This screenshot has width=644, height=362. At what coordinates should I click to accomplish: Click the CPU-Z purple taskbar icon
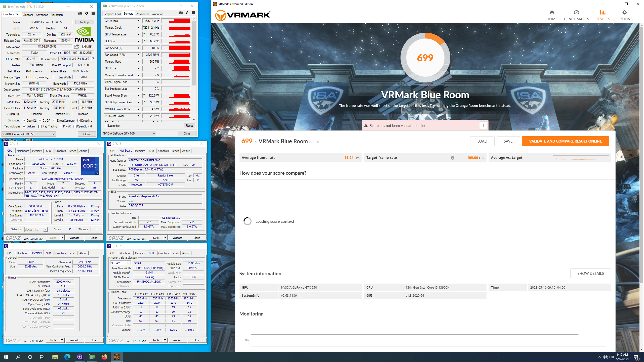pyautogui.click(x=80, y=357)
